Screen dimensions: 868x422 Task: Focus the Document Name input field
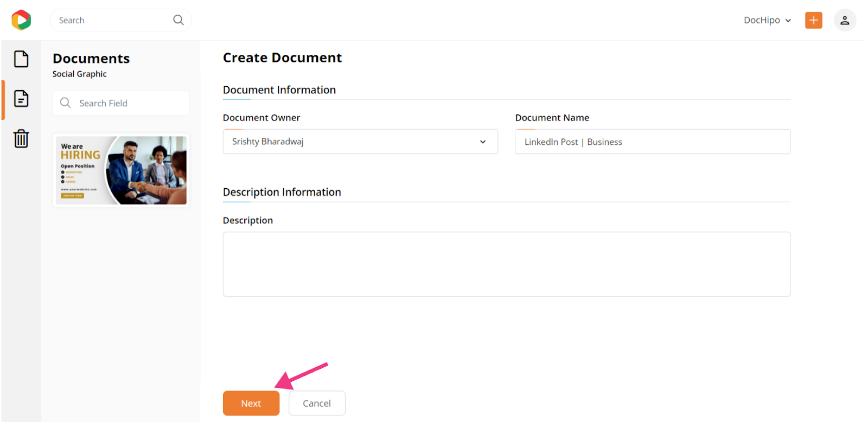[653, 142]
